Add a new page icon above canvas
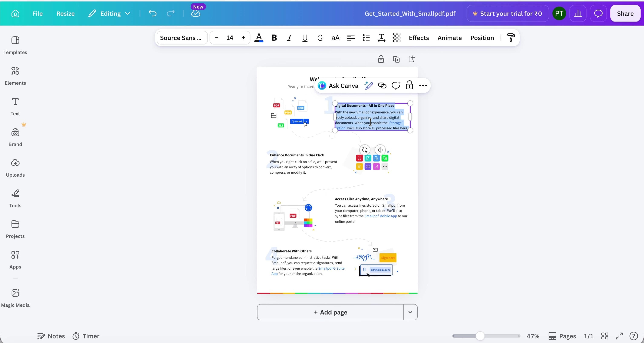This screenshot has width=644, height=343. tap(411, 59)
